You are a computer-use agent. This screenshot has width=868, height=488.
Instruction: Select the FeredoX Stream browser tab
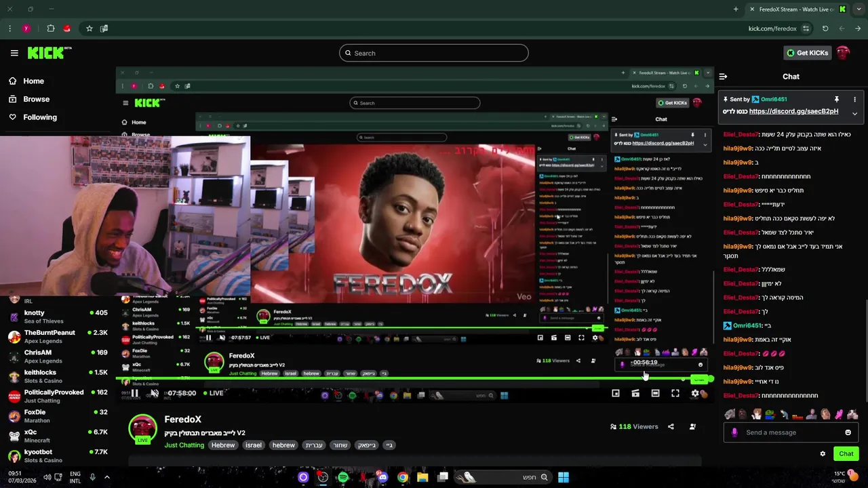point(796,9)
